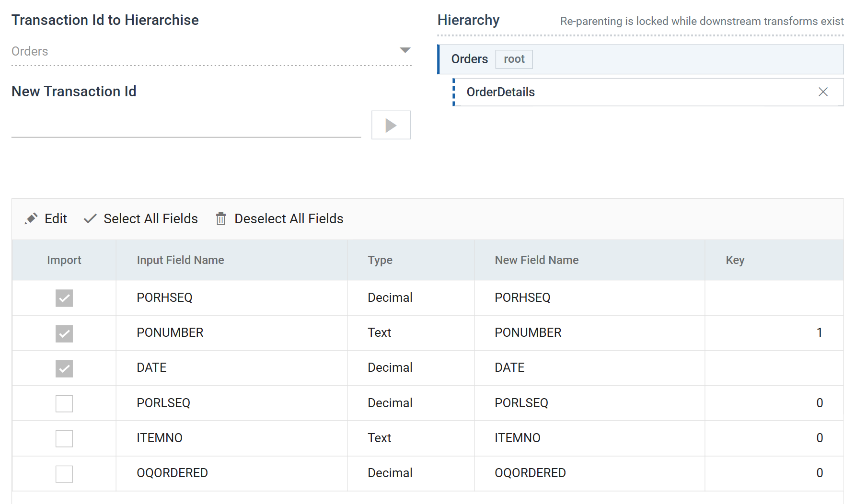Click the OQORDERED input field name cell
The height and width of the screenshot is (504, 855).
(231, 473)
